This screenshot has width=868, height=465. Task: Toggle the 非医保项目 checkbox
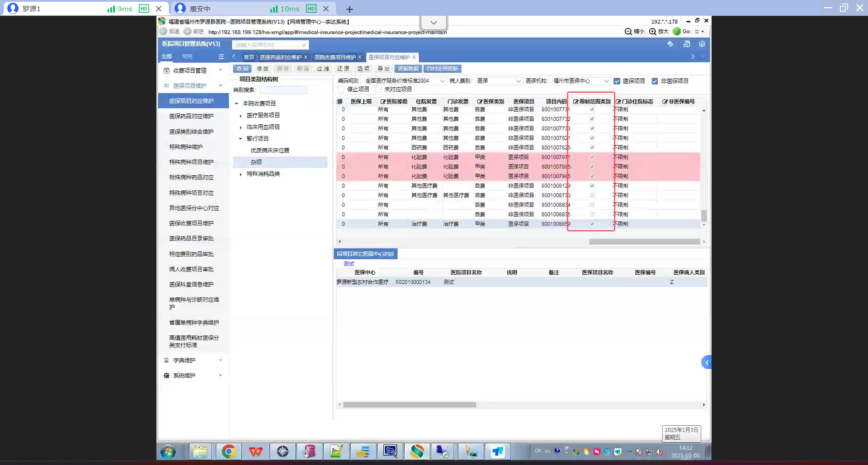pos(655,81)
